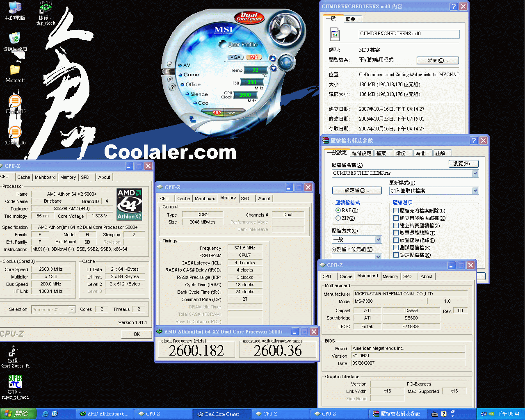Click the taskbar clock showing 下午 06:44
525x420 pixels.
(x=508, y=414)
